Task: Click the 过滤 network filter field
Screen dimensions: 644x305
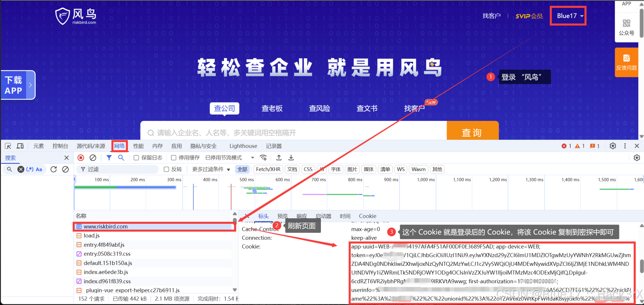Action: [x=118, y=169]
